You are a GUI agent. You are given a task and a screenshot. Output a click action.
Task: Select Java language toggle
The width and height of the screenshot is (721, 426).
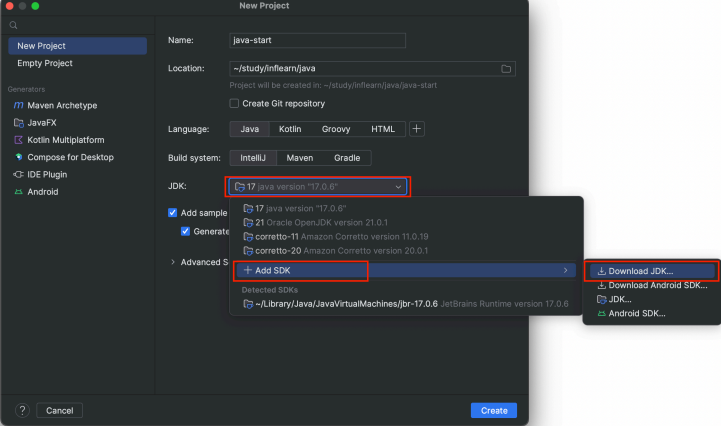250,129
